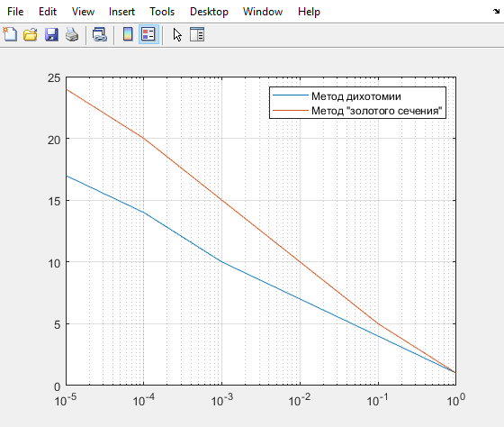Click the y-axis tick label 10
This screenshot has height=427, width=504.
54,263
